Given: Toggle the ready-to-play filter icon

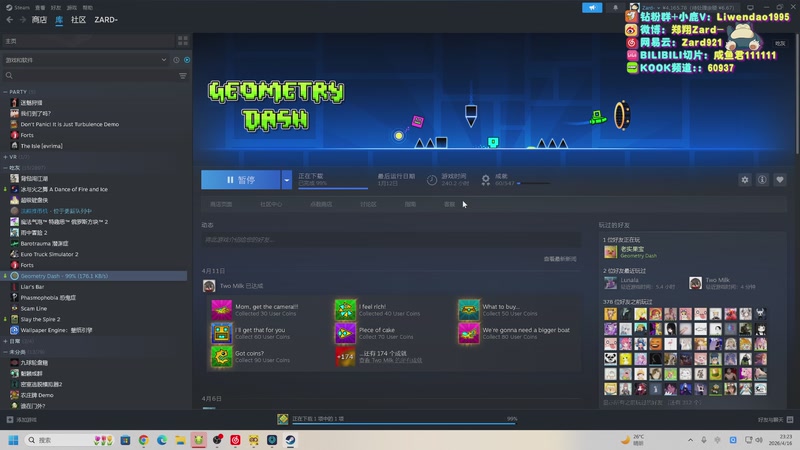Looking at the screenshot, I should pyautogui.click(x=187, y=60).
